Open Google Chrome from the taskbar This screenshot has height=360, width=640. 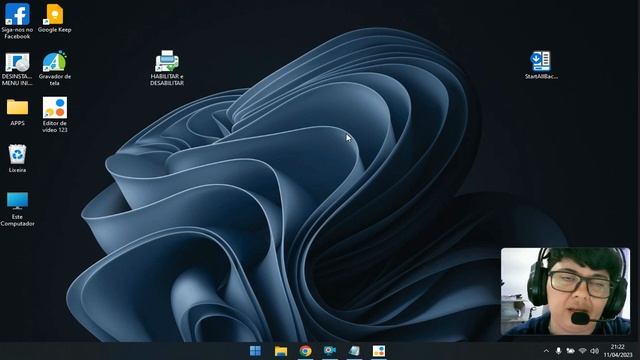point(305,351)
